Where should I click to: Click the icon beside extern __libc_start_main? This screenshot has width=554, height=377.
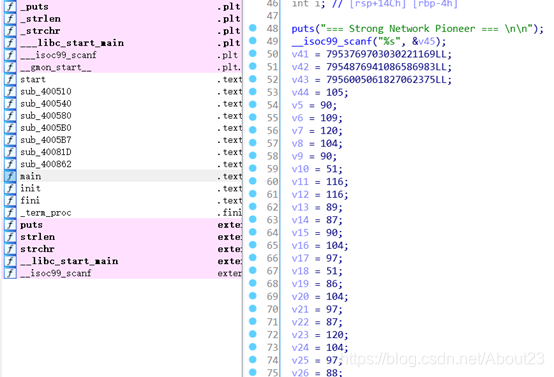coord(11,261)
